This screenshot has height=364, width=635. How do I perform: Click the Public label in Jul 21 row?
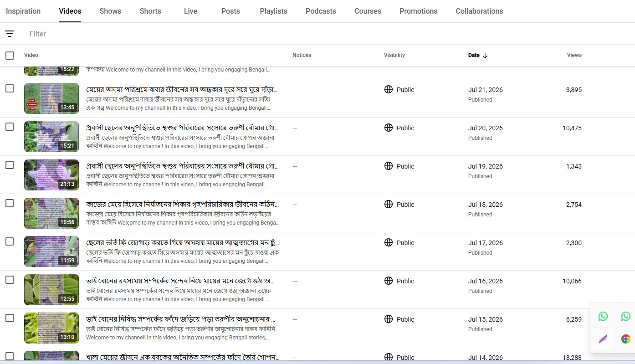pos(405,90)
